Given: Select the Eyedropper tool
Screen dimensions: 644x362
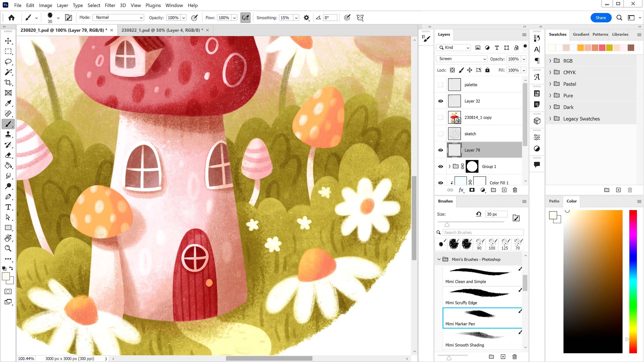Looking at the screenshot, I should click(x=8, y=103).
